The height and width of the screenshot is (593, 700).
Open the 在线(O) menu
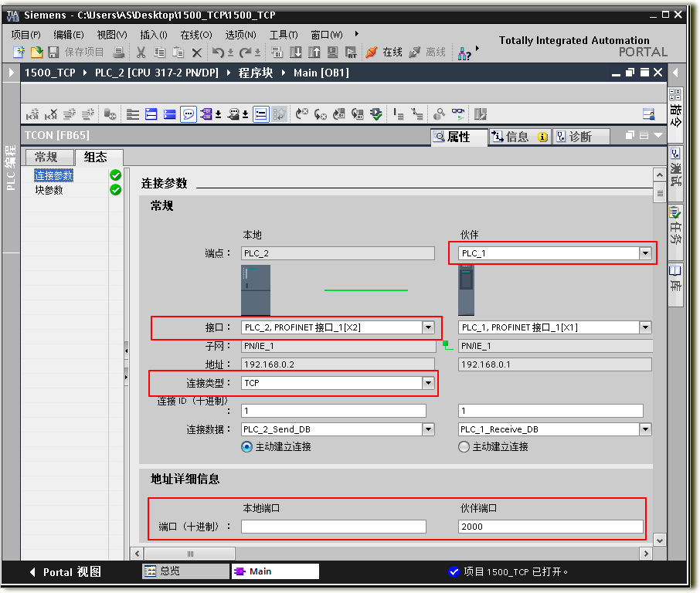[196, 34]
